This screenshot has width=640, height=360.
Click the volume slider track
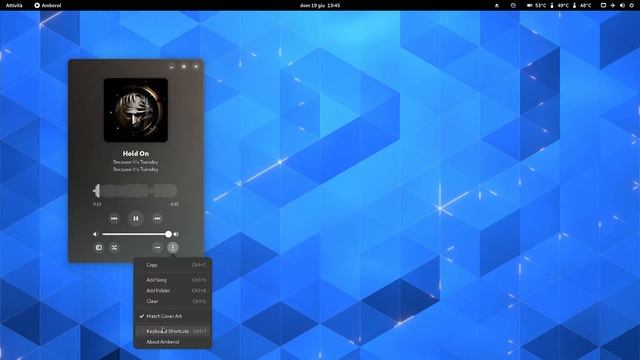pos(136,234)
